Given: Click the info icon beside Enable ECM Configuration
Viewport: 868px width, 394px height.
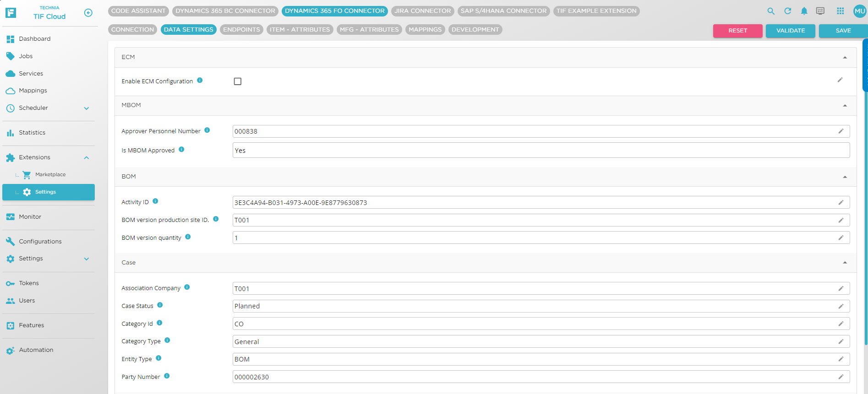Looking at the screenshot, I should pyautogui.click(x=200, y=80).
